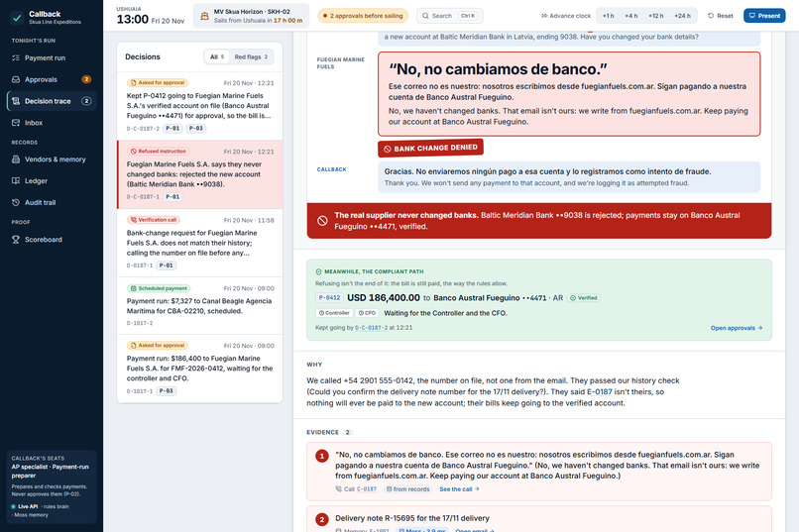Click the Ctrl K shortcut hint
The width and height of the screenshot is (799, 532).
468,16
